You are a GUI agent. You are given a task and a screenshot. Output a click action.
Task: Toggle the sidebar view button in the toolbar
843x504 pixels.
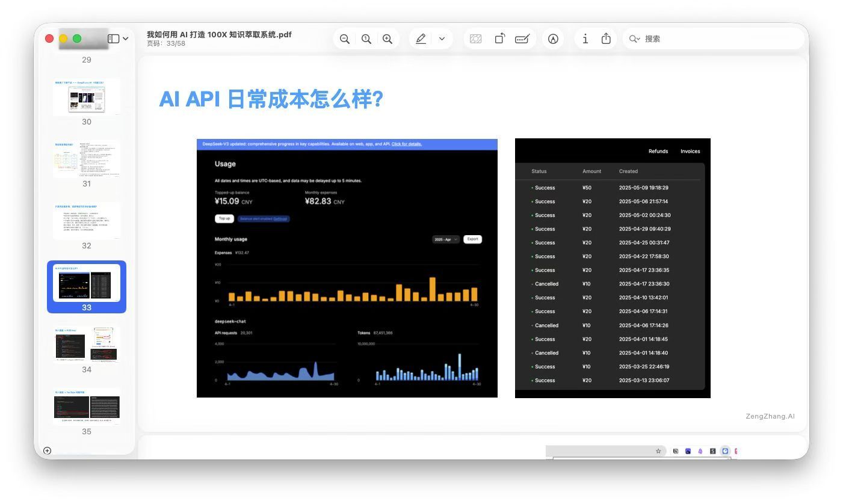pyautogui.click(x=113, y=38)
